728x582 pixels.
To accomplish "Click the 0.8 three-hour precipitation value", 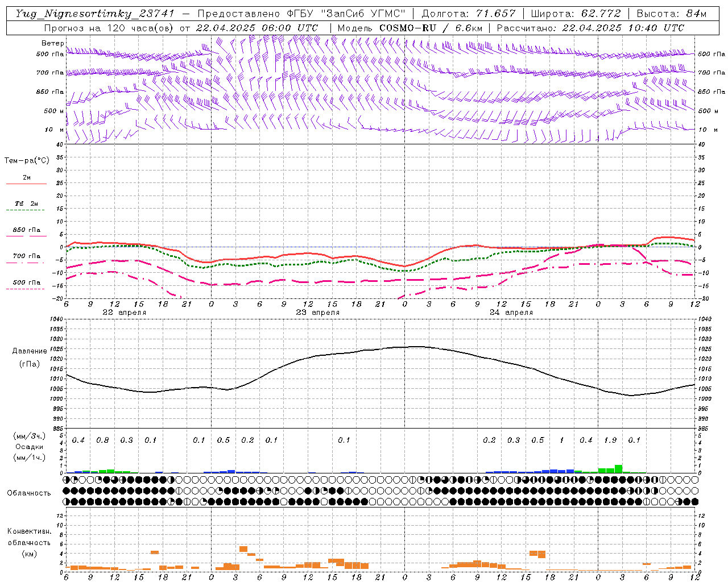I will [x=102, y=440].
